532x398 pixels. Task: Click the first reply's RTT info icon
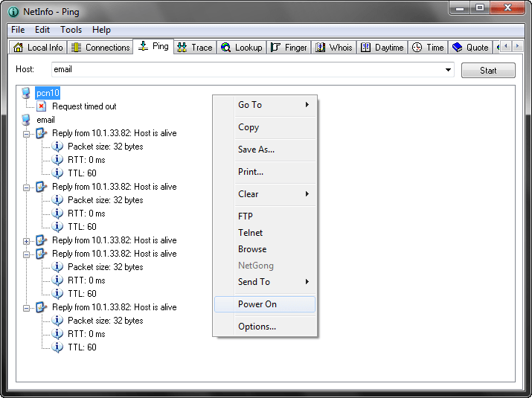(57, 160)
